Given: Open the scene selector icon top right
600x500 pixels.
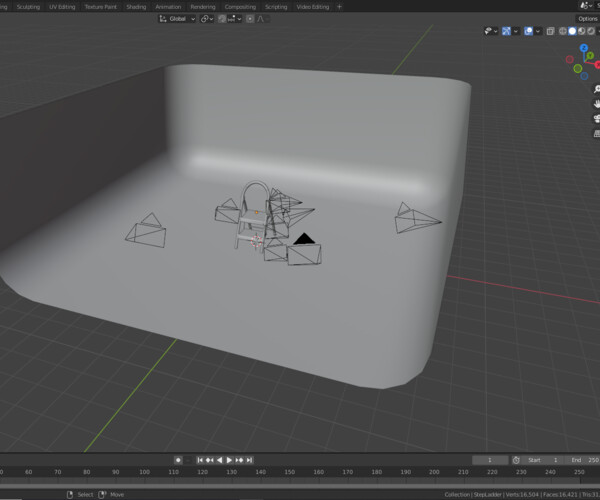Looking at the screenshot, I should point(585,6).
